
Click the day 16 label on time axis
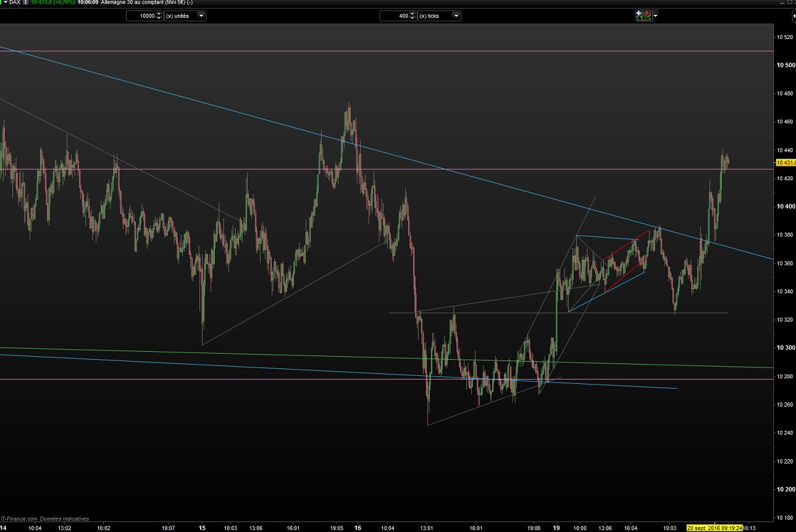[x=358, y=528]
